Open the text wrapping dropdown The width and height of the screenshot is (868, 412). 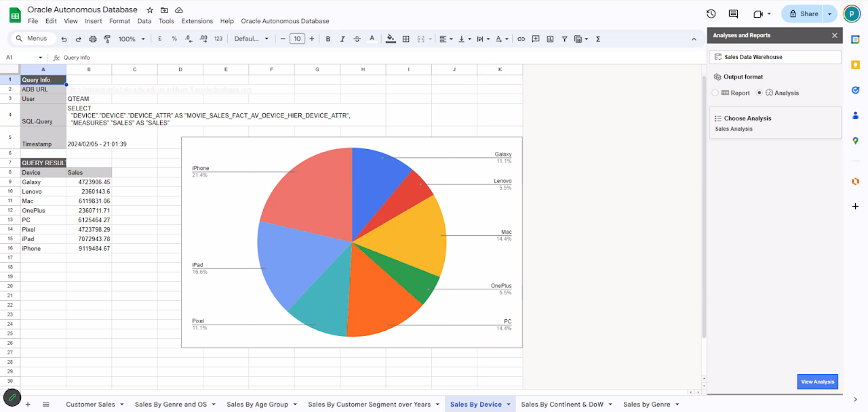click(483, 39)
